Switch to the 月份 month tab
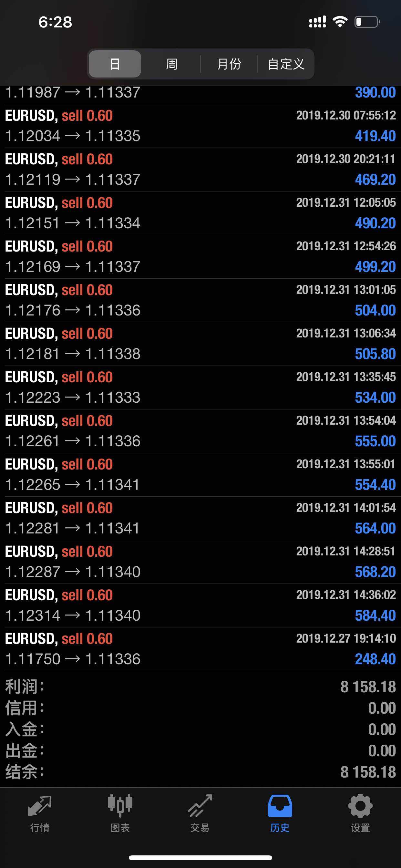 click(229, 64)
